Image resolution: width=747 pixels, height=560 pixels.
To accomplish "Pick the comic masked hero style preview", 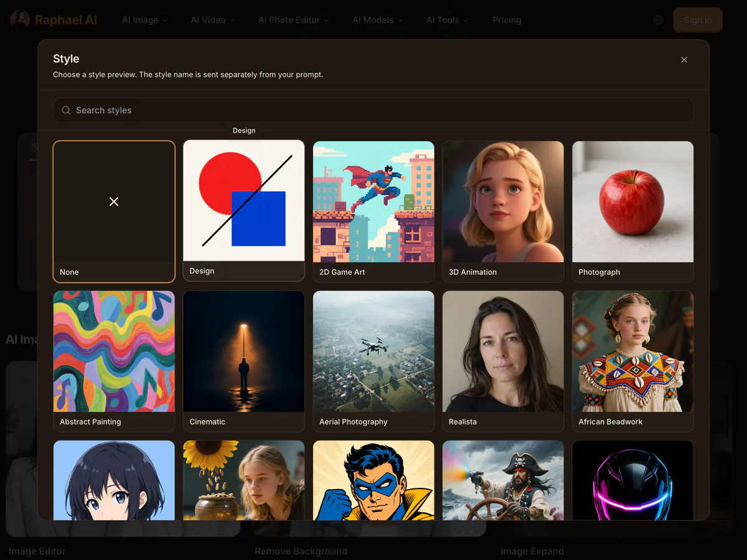I will [x=374, y=480].
